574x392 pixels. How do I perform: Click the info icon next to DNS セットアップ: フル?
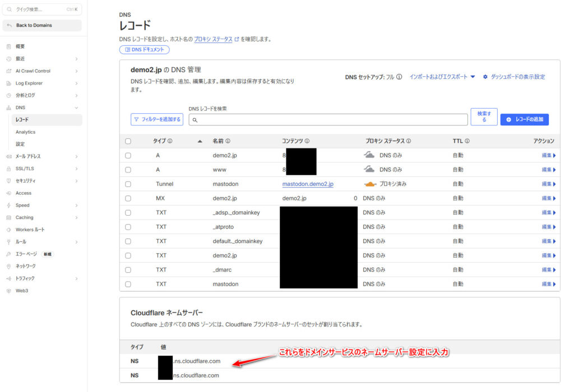click(x=399, y=77)
